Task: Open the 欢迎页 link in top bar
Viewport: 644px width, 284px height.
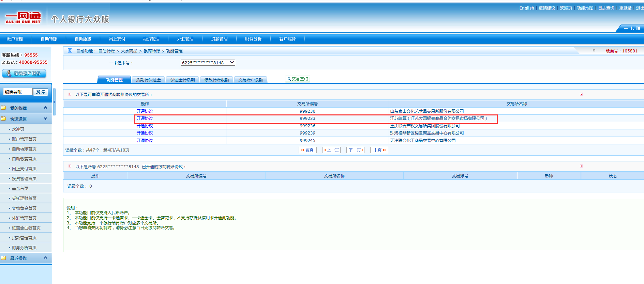Action: click(x=566, y=8)
